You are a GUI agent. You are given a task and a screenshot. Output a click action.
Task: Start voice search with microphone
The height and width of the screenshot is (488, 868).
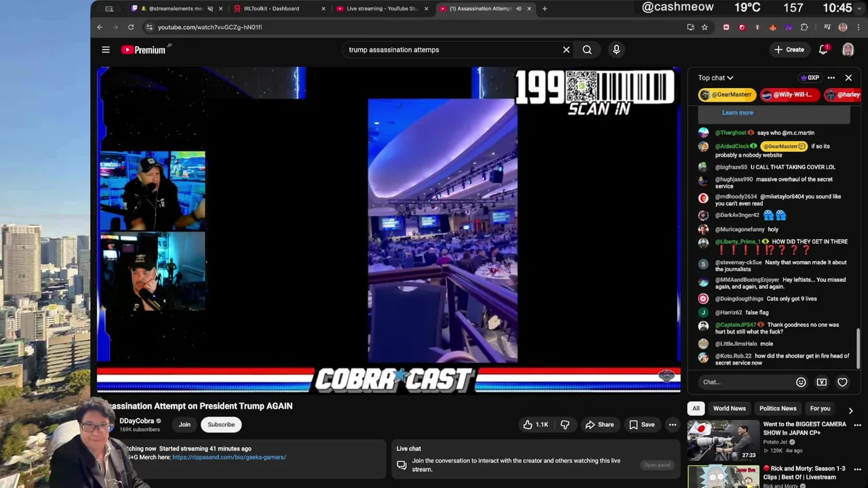pos(616,49)
